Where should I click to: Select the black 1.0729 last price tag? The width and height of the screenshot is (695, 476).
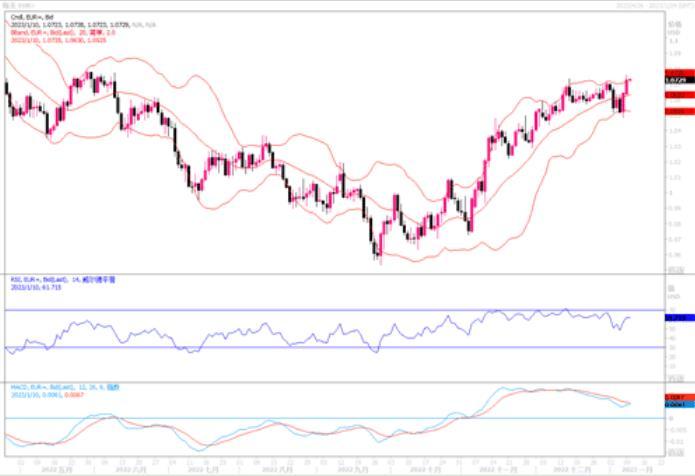tap(680, 78)
